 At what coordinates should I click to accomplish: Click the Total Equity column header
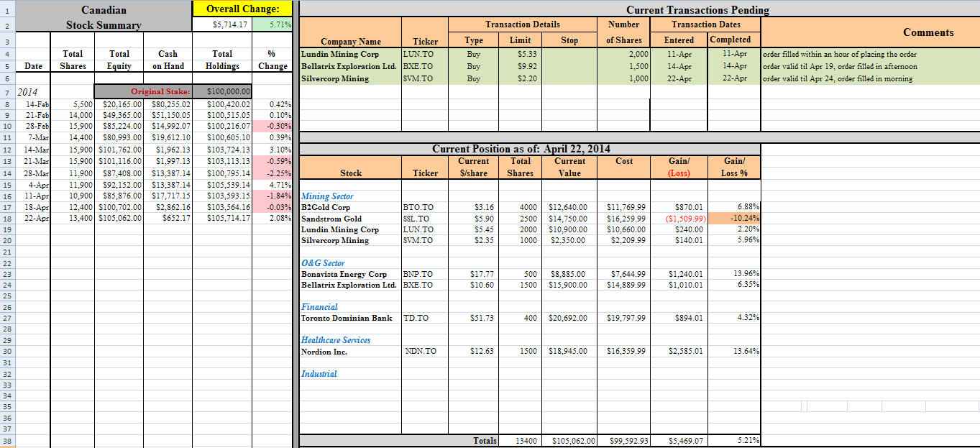pos(119,60)
